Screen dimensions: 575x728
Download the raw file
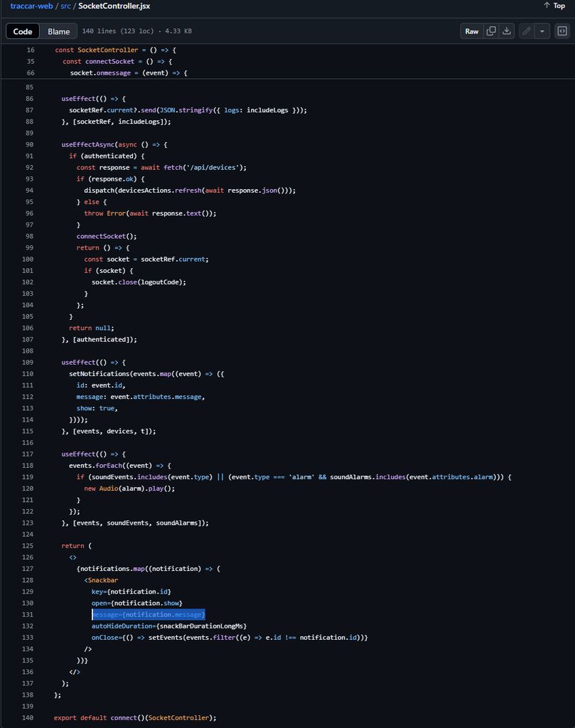coord(507,31)
